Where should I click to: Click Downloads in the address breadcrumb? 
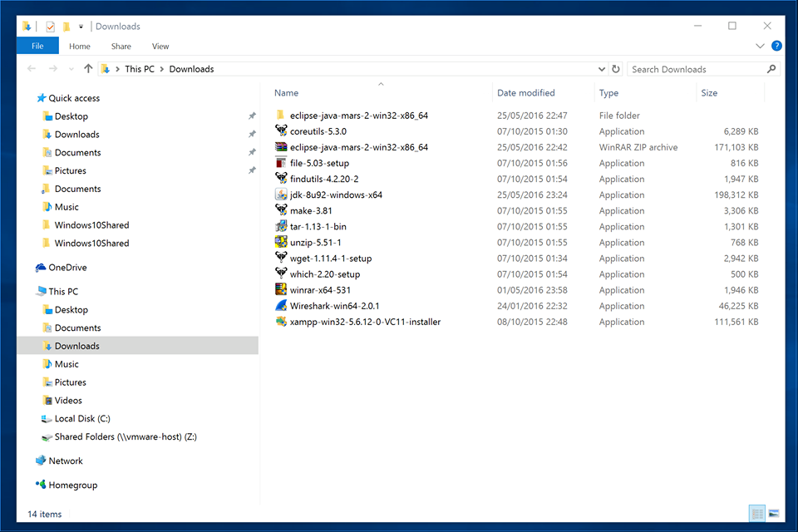click(191, 69)
